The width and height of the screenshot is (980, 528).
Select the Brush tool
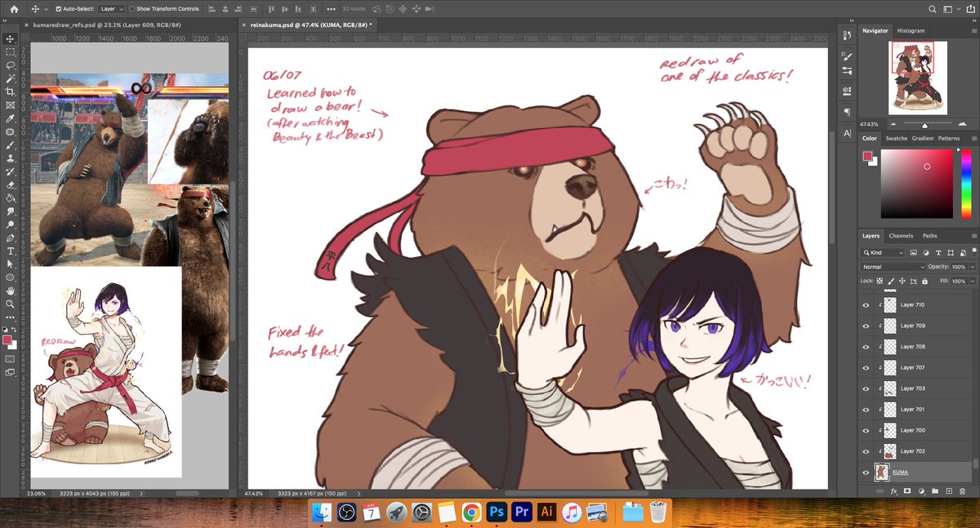coord(10,144)
